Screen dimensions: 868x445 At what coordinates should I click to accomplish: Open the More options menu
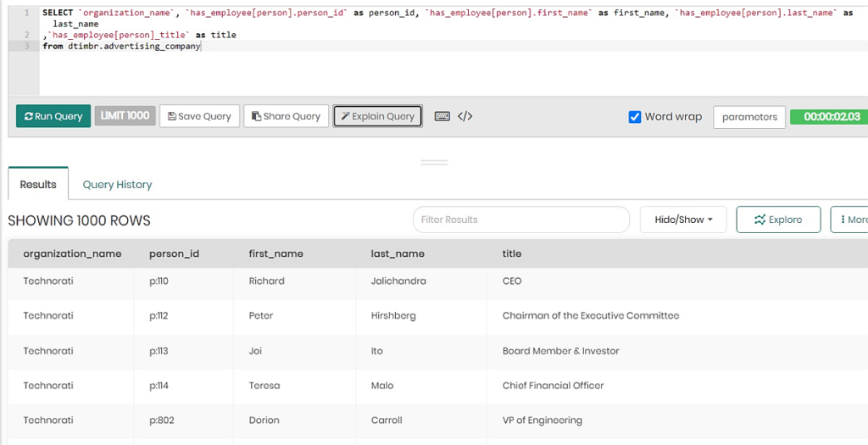click(849, 220)
